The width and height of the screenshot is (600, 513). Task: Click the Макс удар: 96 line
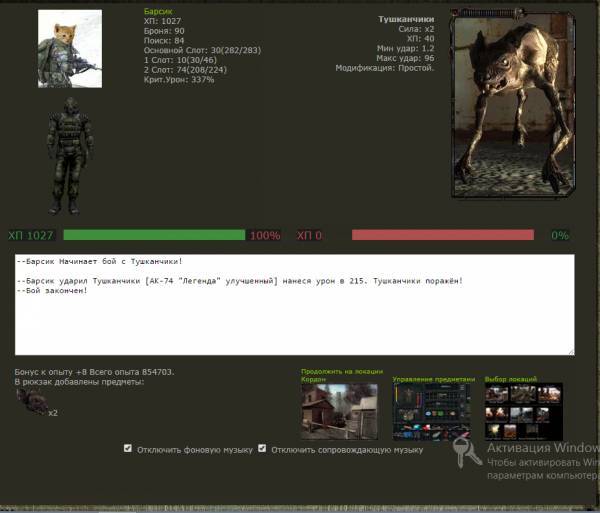pos(405,58)
